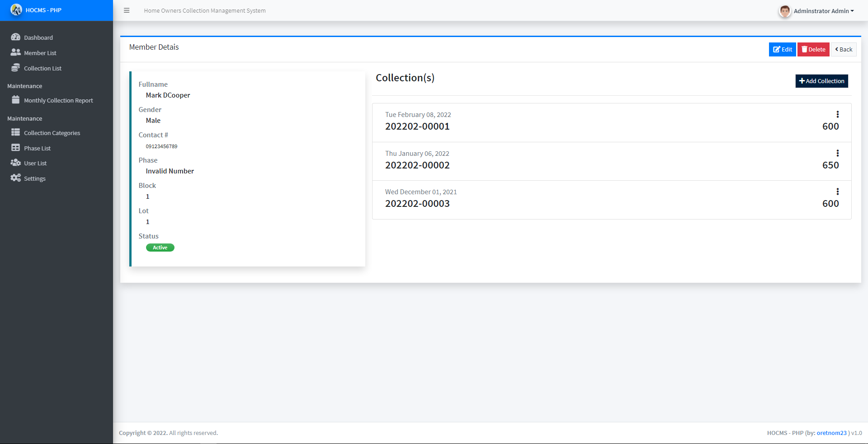Open User List page
The height and width of the screenshot is (444, 868).
[57, 163]
